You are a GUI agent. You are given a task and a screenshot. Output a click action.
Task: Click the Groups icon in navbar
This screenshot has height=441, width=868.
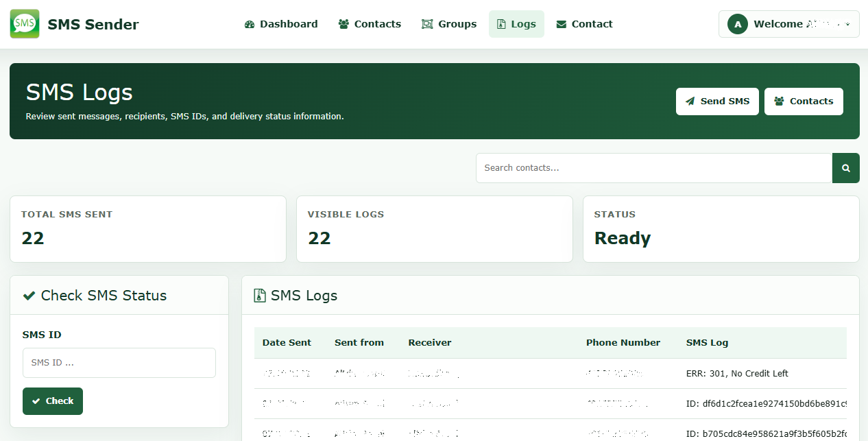point(427,24)
